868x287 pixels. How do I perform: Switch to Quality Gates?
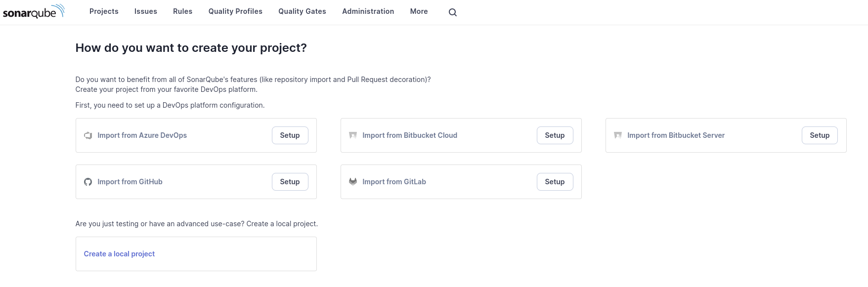point(302,11)
